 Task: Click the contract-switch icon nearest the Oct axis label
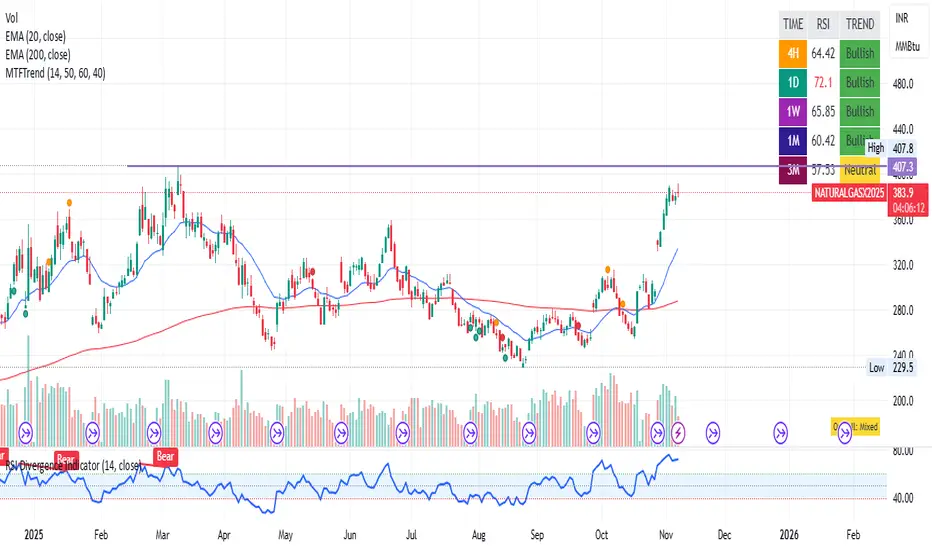[593, 433]
